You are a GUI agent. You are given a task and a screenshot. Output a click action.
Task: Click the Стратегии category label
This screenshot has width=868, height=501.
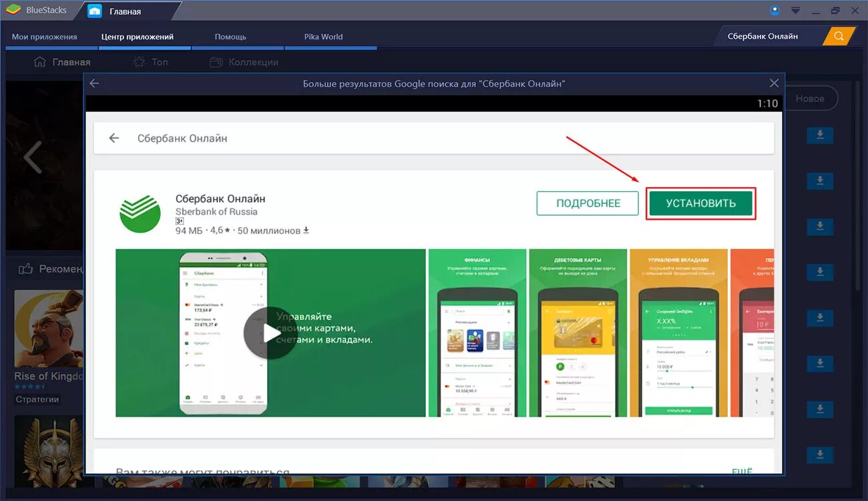[38, 399]
